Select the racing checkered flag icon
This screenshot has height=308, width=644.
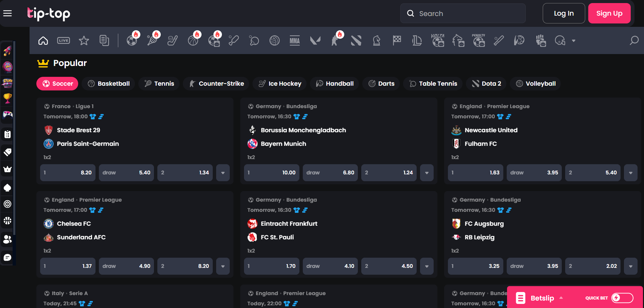pos(397,41)
